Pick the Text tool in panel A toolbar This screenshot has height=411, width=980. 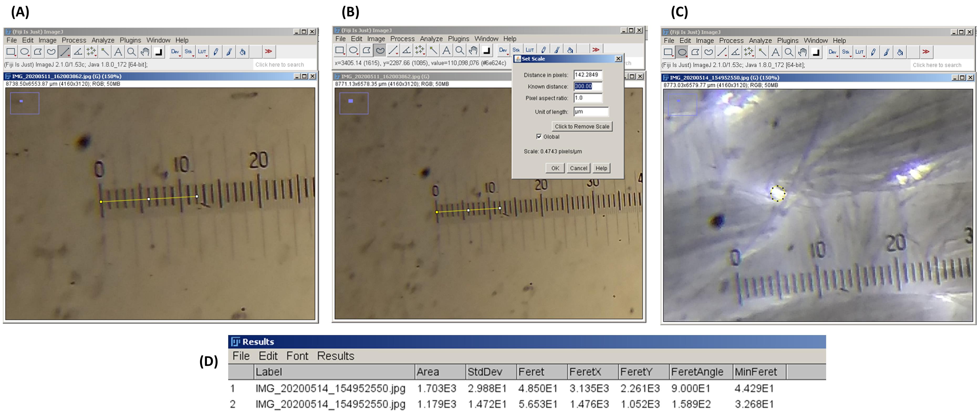point(118,52)
